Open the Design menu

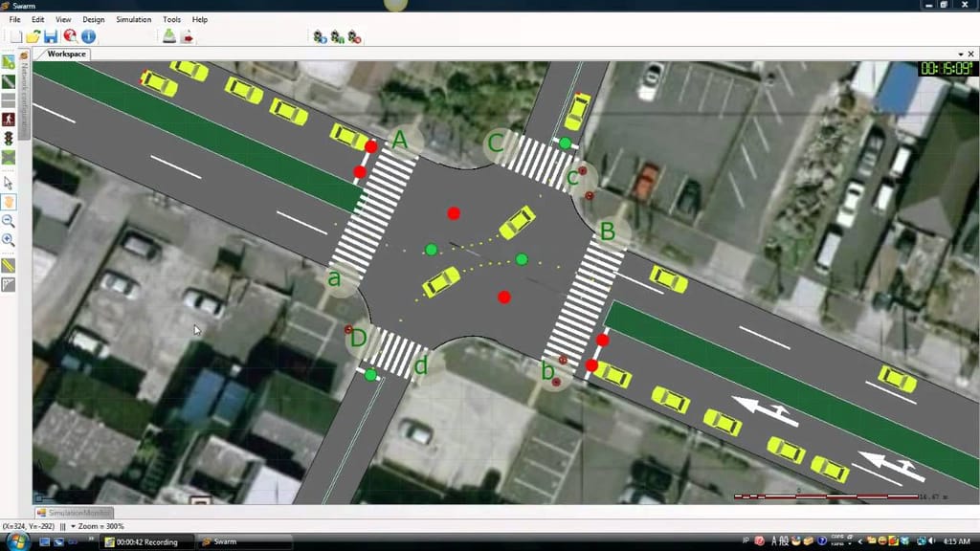point(94,19)
